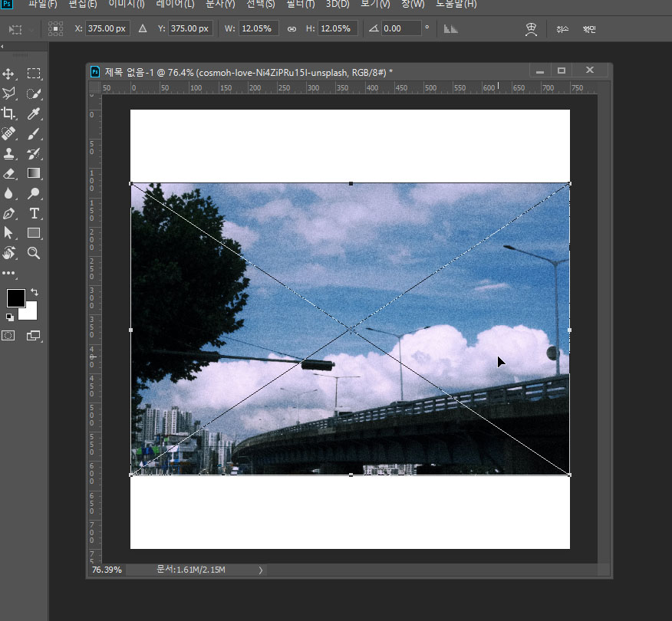Click the white background color swatch
Screen dimensions: 672x621
[30, 314]
